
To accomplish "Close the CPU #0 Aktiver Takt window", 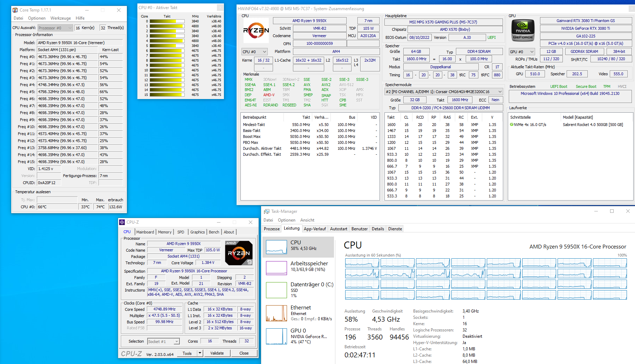I will coord(220,8).
